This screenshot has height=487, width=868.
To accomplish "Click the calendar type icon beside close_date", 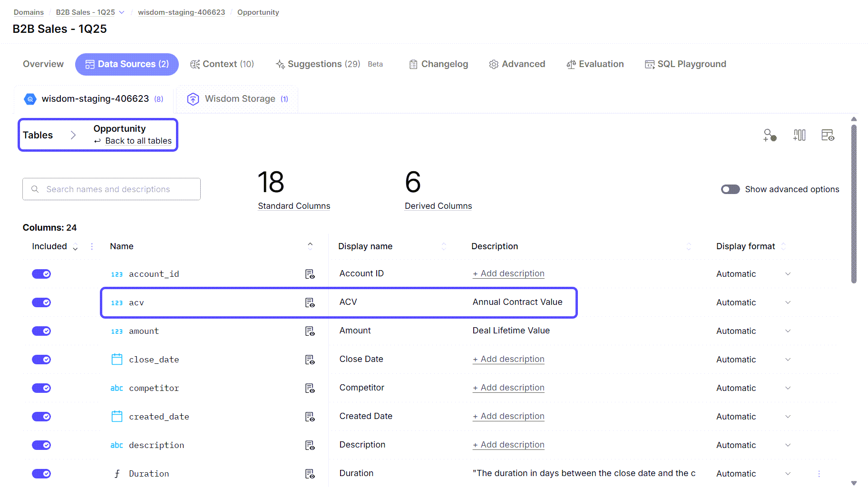I will 117,359.
